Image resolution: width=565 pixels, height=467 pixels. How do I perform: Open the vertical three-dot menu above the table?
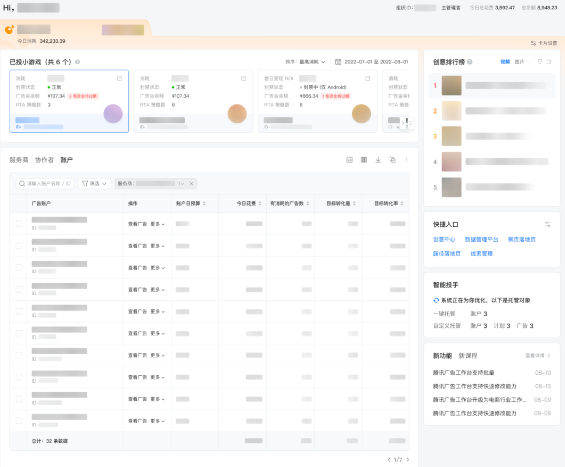406,160
